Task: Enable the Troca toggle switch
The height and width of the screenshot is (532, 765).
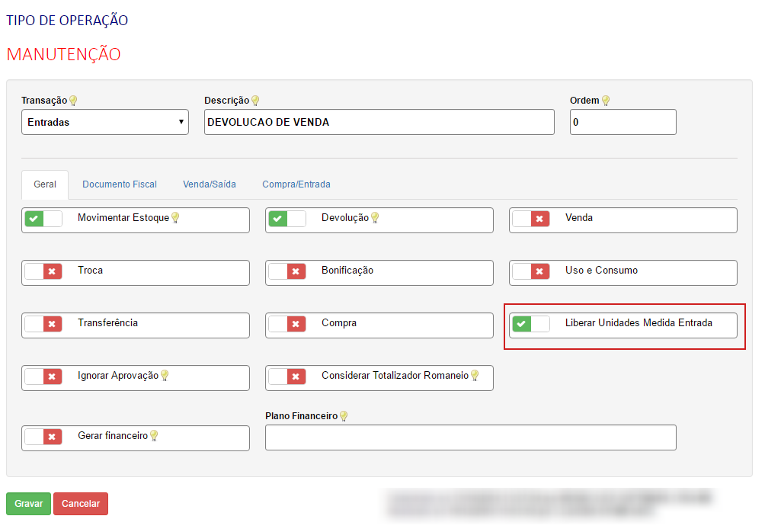Action: 43,271
